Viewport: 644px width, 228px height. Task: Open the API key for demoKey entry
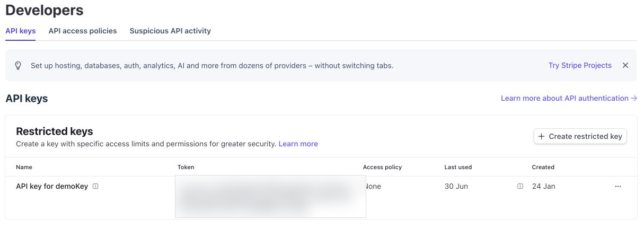click(53, 186)
